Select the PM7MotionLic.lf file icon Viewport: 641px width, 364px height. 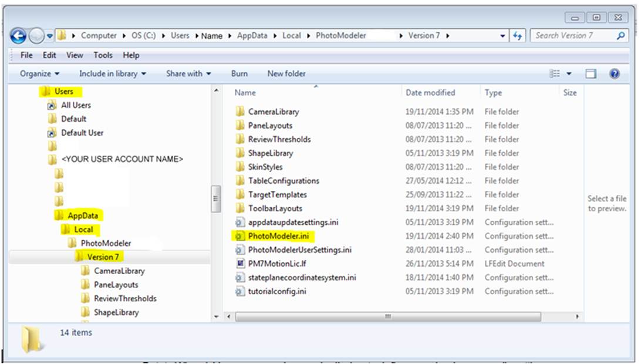(x=239, y=264)
